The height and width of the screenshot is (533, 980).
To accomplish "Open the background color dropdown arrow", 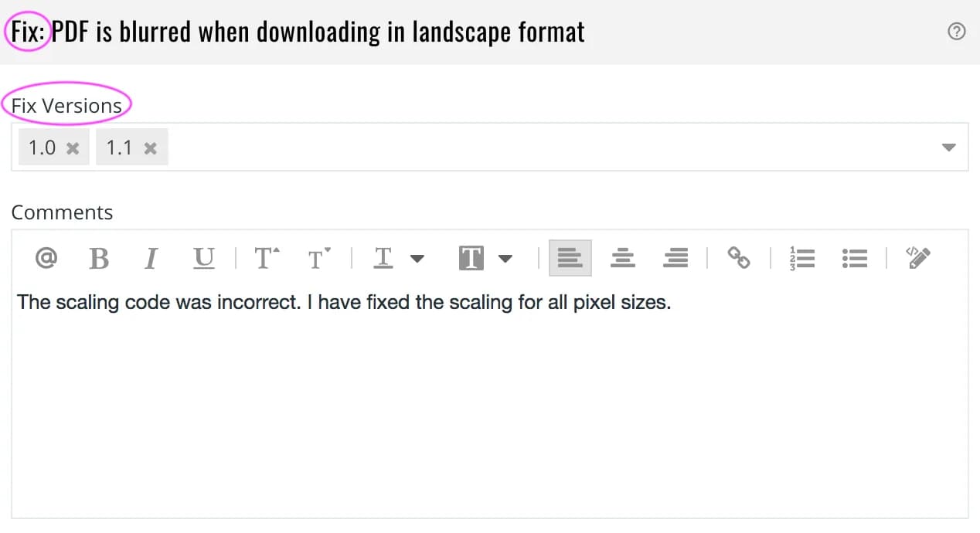I will tap(505, 259).
